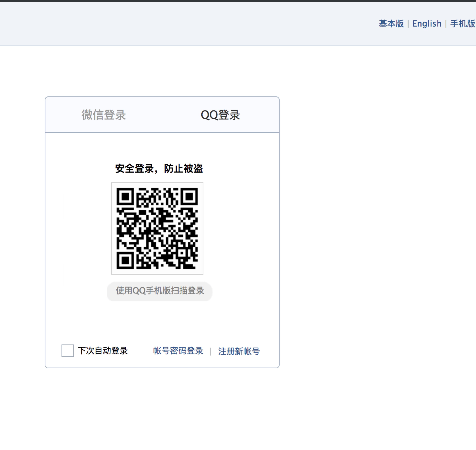Click the divider between 帐号密码登录 and 注册新帐号
Screen dimensions: 476x450
pyautogui.click(x=210, y=351)
